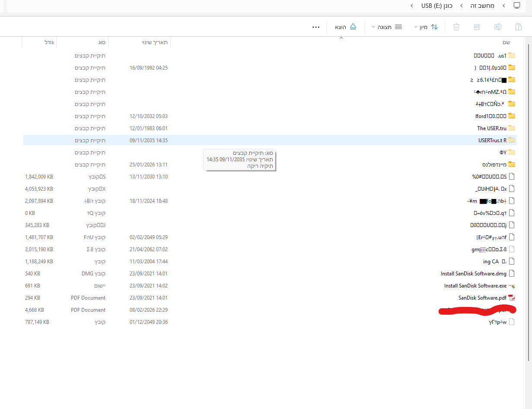Select the Install SanDisk Software.dmg file
The image size is (532, 409).
point(473,274)
